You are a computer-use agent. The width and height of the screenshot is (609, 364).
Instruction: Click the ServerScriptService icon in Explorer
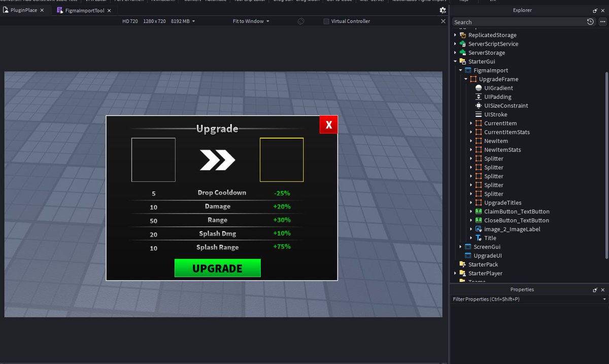click(462, 44)
